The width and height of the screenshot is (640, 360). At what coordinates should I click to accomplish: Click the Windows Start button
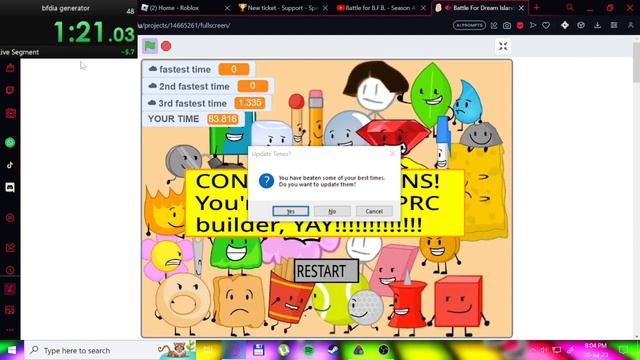click(12, 350)
